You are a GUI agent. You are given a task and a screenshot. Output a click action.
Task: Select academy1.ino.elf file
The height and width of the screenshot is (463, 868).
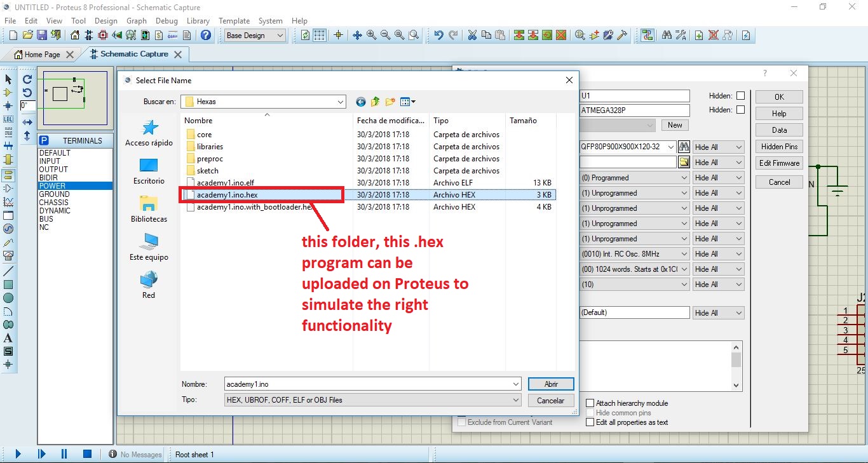coord(225,183)
